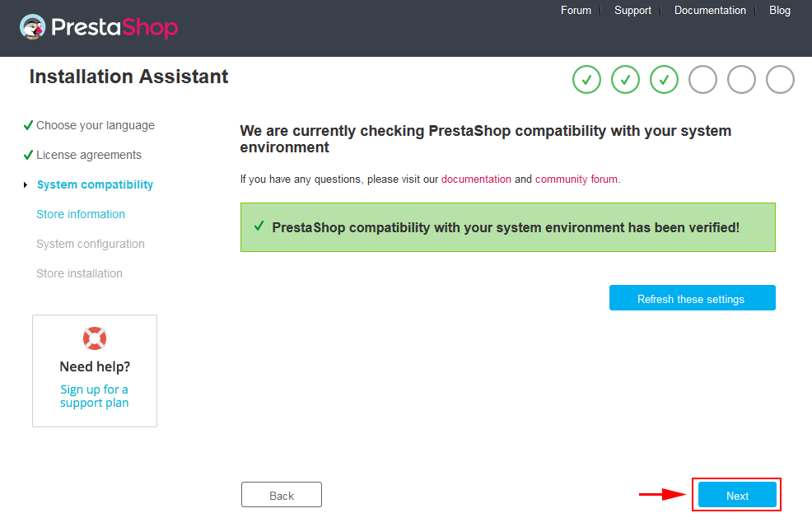
Task: Open the Forum menu link
Action: tap(576, 11)
